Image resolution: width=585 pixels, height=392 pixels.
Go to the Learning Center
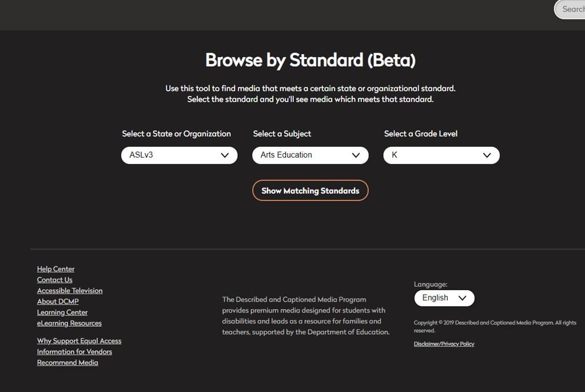pyautogui.click(x=62, y=312)
